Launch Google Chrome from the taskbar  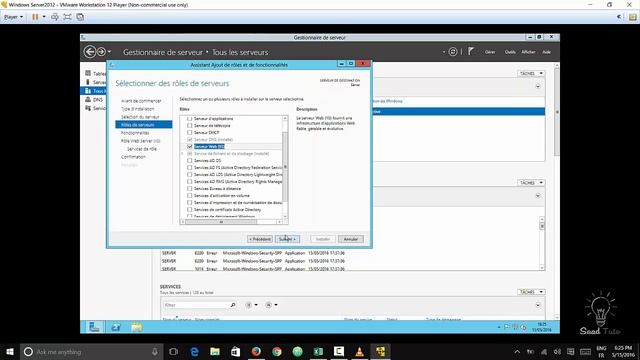coord(277,351)
